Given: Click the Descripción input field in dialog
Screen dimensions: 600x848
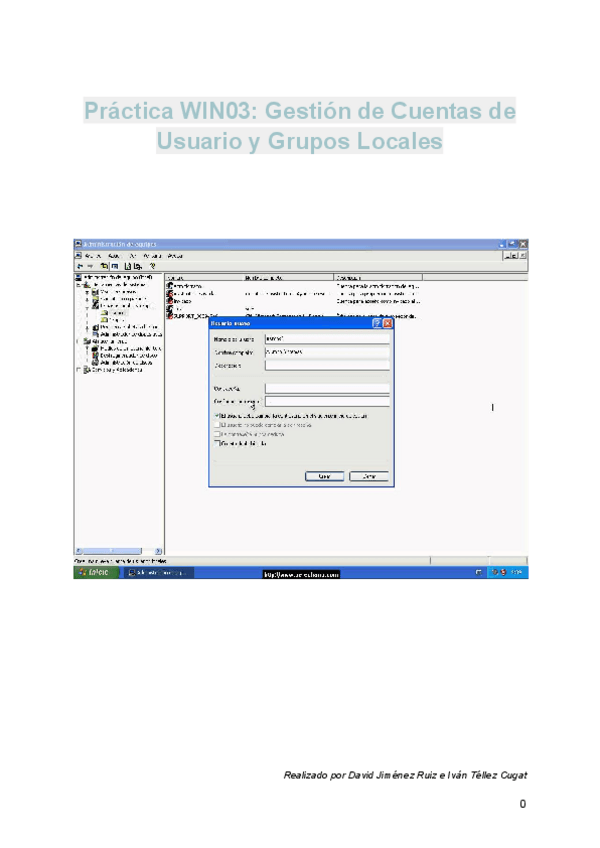Looking at the screenshot, I should [327, 365].
